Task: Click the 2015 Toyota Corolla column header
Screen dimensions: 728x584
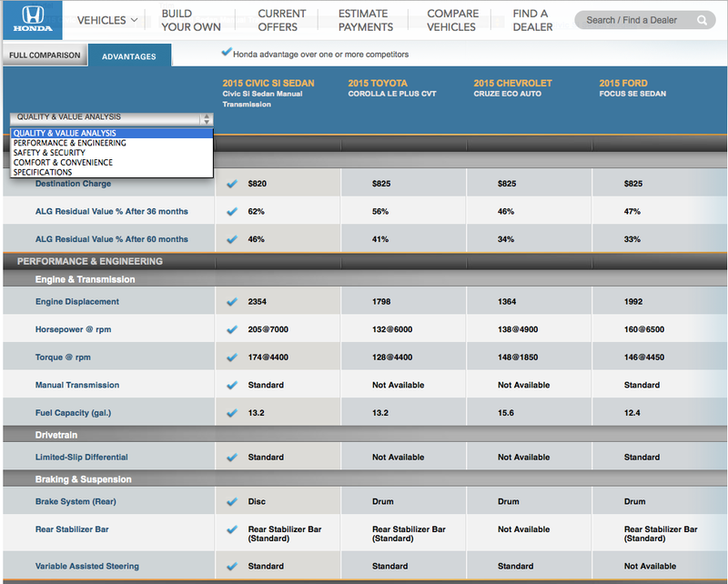Action: click(x=392, y=88)
